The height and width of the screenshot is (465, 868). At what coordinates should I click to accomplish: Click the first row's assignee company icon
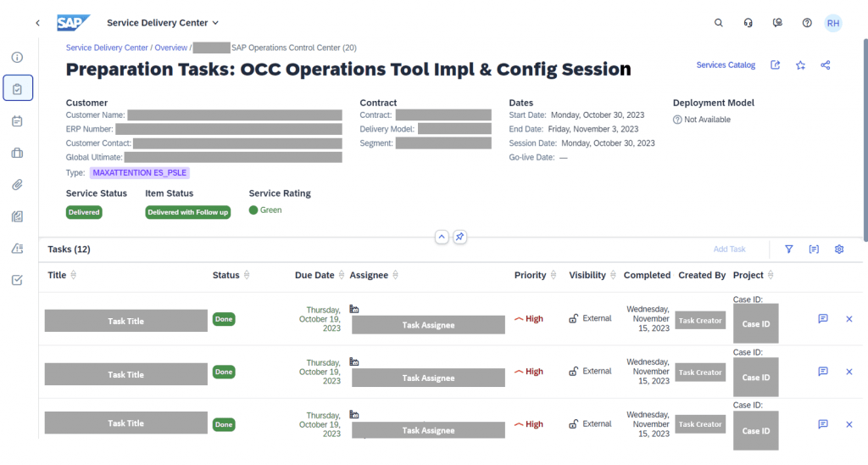point(354,309)
